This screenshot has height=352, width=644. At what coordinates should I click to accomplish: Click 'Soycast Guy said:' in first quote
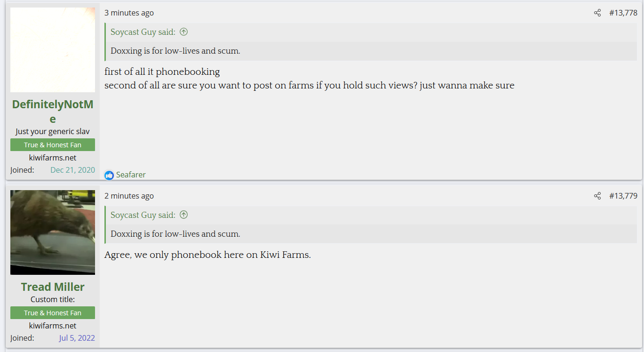143,32
